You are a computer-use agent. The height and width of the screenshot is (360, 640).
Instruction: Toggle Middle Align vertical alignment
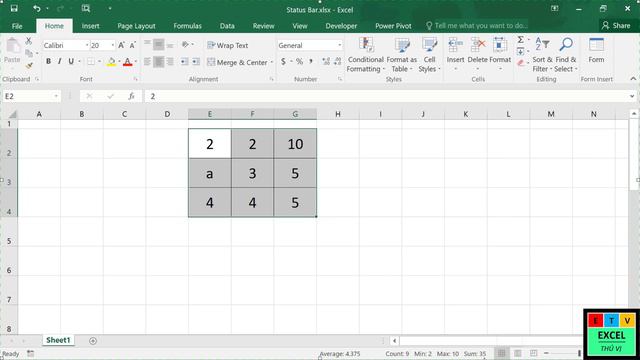(x=158, y=44)
